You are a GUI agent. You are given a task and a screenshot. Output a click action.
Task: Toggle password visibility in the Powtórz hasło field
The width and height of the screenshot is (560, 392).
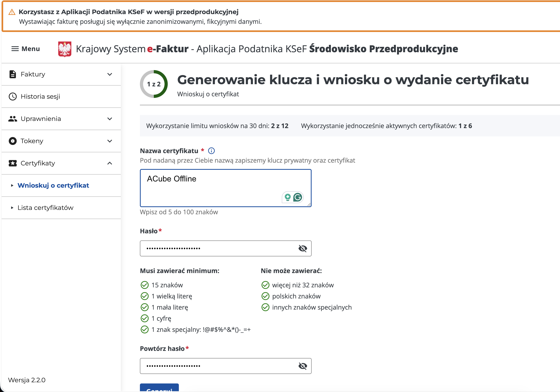click(302, 366)
